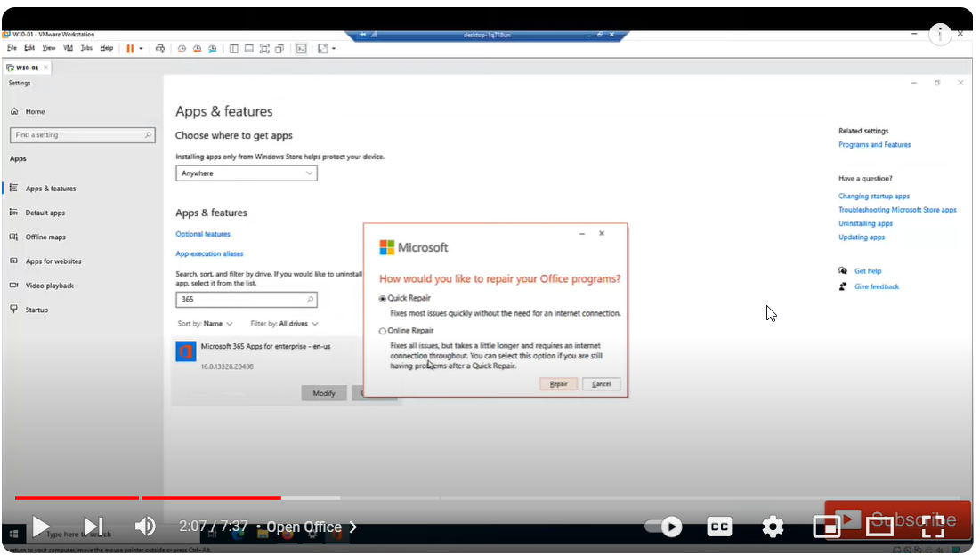Turn on closed captions

tap(719, 527)
